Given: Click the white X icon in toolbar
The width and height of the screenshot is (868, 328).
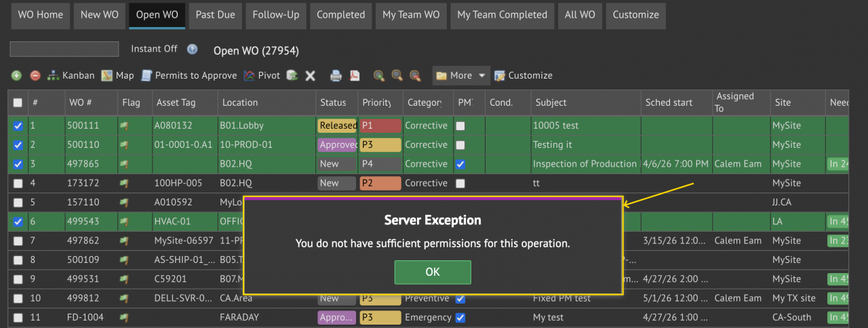Looking at the screenshot, I should click(x=310, y=76).
